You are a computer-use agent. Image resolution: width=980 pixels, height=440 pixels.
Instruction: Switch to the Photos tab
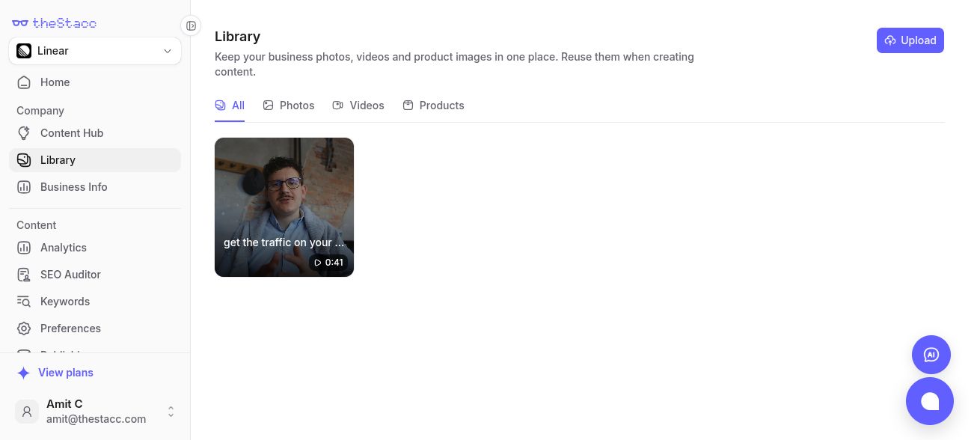289,106
